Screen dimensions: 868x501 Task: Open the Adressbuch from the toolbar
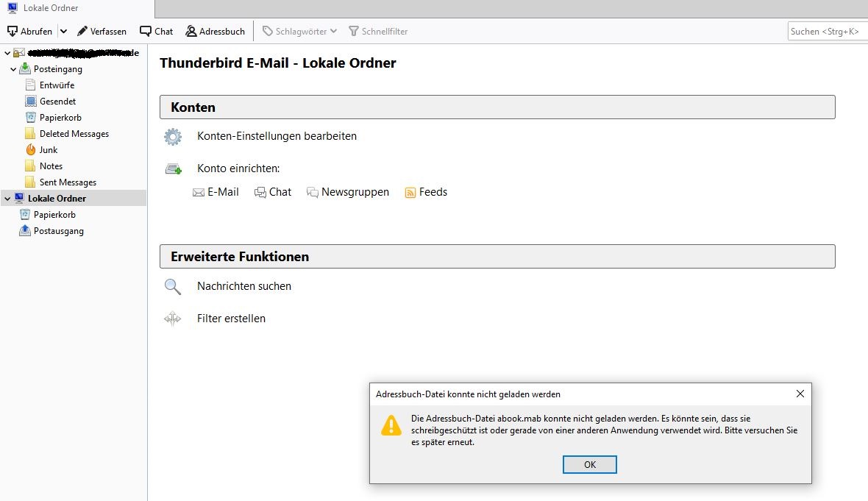[216, 32]
